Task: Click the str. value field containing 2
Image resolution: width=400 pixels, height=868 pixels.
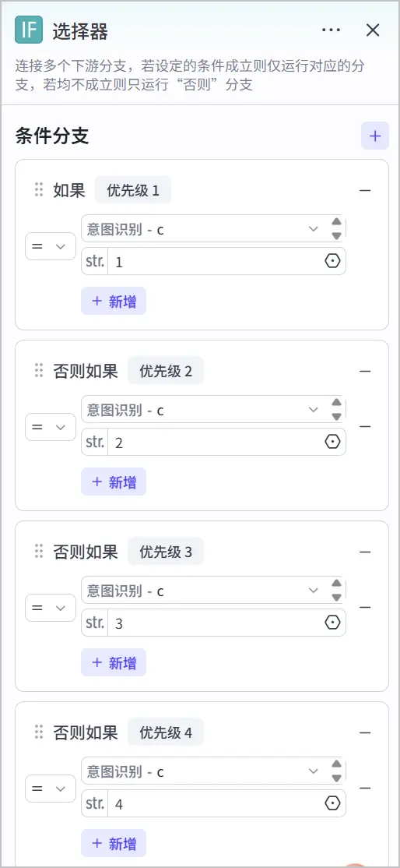Action: coord(213,443)
